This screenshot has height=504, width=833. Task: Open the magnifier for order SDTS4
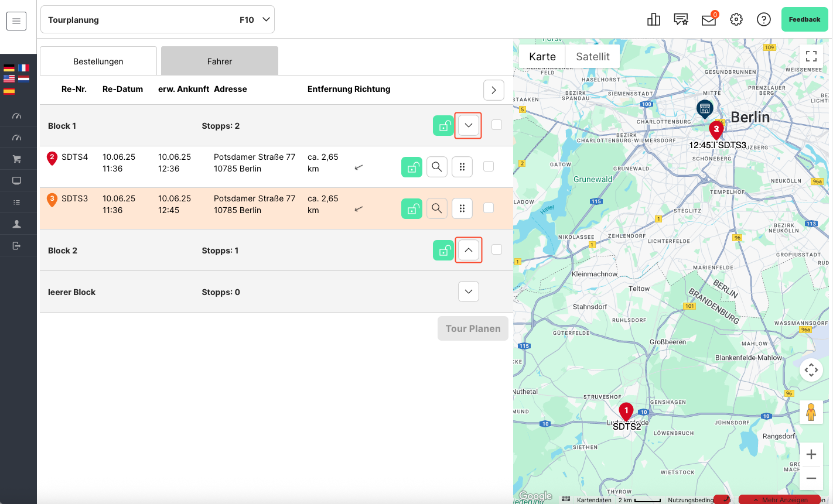pos(436,167)
